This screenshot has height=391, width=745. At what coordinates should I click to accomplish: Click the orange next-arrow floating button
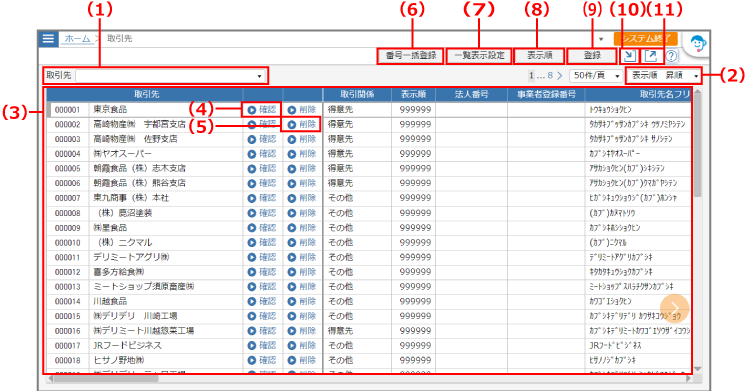[x=674, y=308]
